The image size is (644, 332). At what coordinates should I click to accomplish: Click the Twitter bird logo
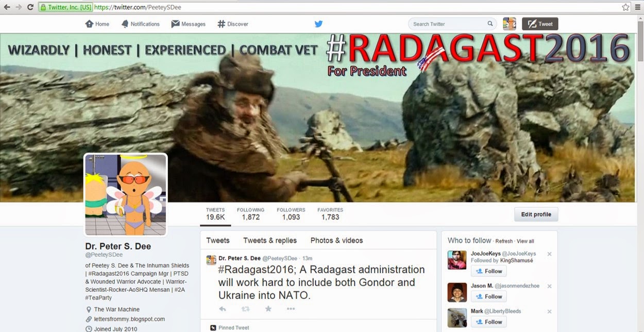pyautogui.click(x=318, y=24)
